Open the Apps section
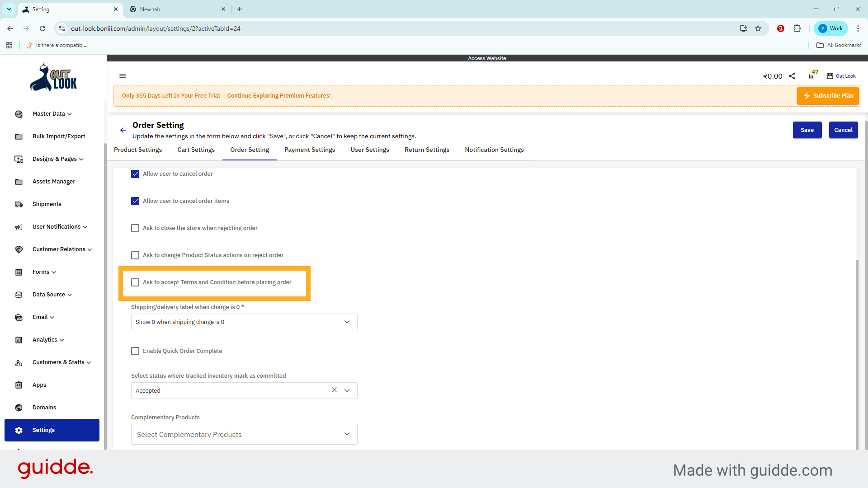This screenshot has width=868, height=488. pos(39,385)
